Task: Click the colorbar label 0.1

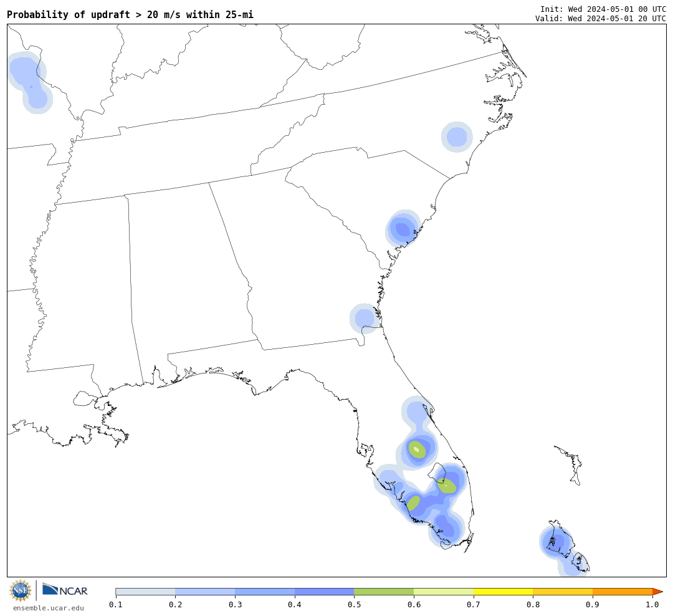Action: tap(116, 605)
